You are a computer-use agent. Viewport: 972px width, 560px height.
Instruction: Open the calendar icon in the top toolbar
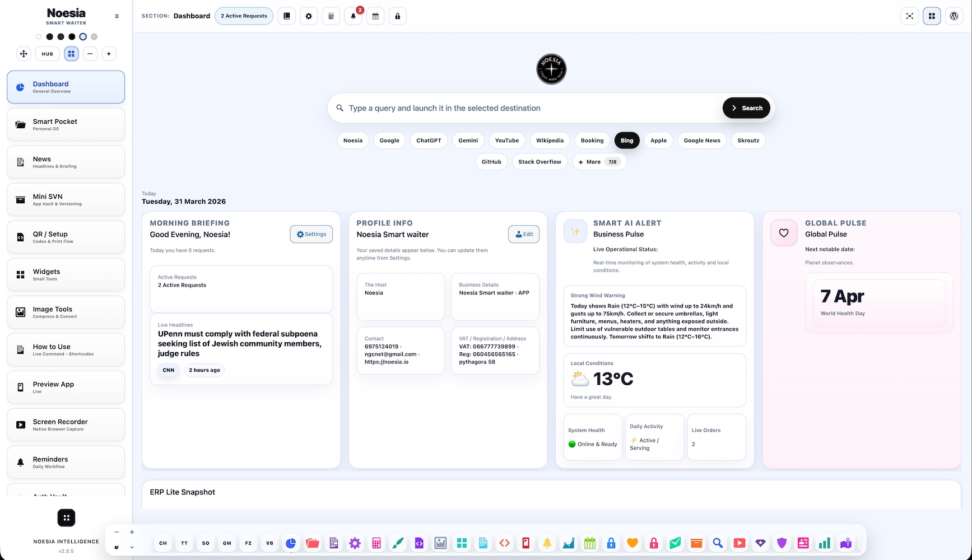pyautogui.click(x=375, y=16)
